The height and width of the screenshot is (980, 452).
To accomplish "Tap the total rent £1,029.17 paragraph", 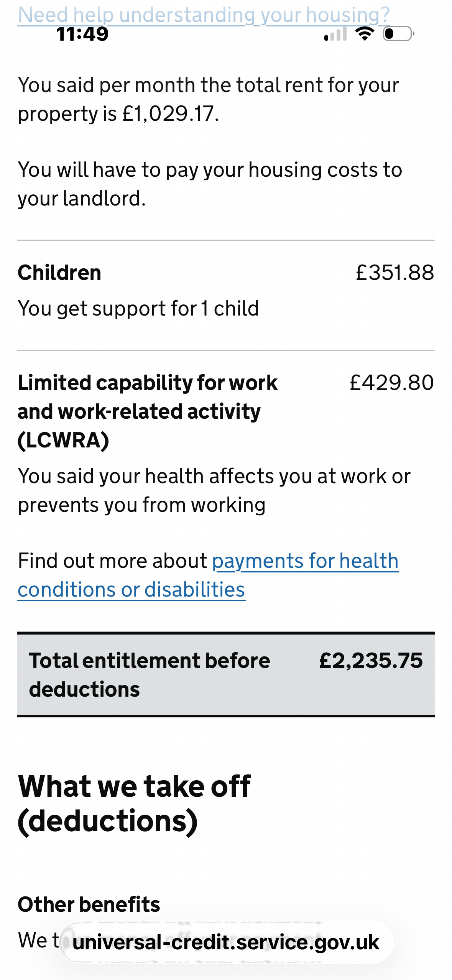I will 208,99.
